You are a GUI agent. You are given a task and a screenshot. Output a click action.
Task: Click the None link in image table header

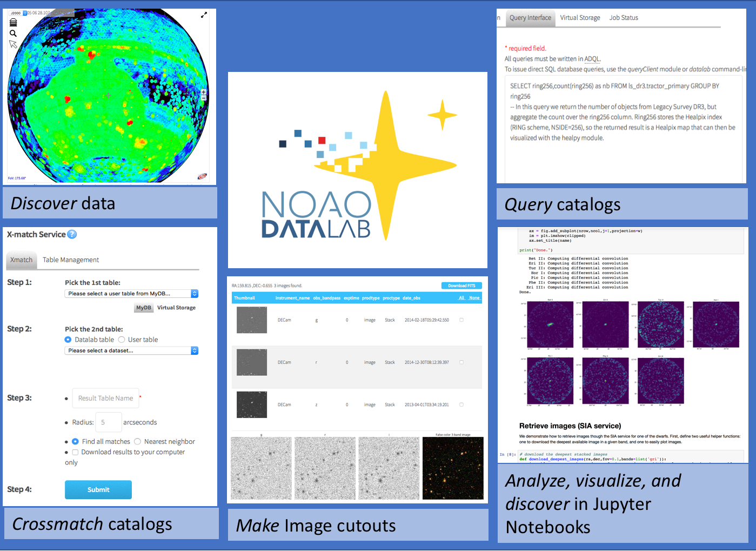tap(474, 298)
